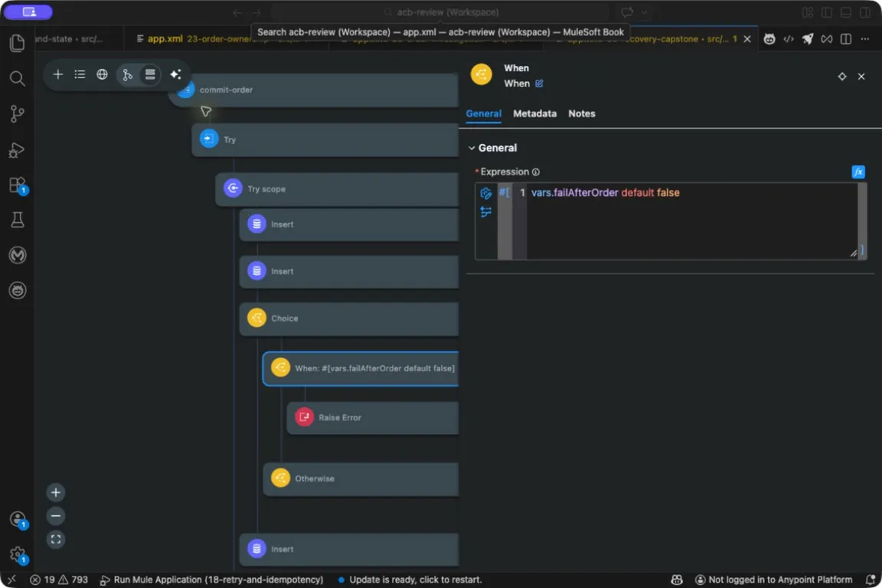Click the top icon beside expression editor
This screenshot has height=588, width=882.
(485, 194)
